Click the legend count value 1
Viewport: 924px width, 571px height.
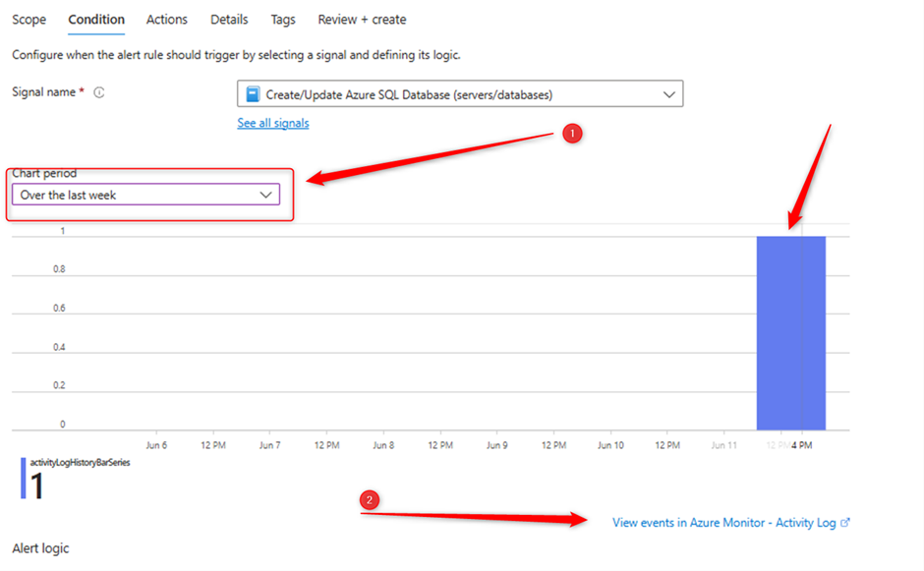click(x=36, y=486)
